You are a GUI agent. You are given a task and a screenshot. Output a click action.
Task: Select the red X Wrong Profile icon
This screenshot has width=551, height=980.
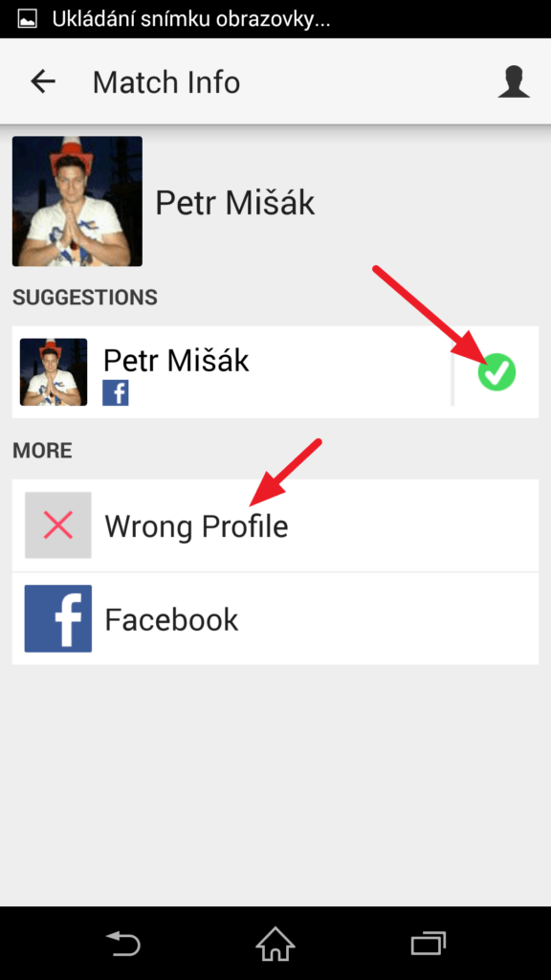pyautogui.click(x=58, y=525)
